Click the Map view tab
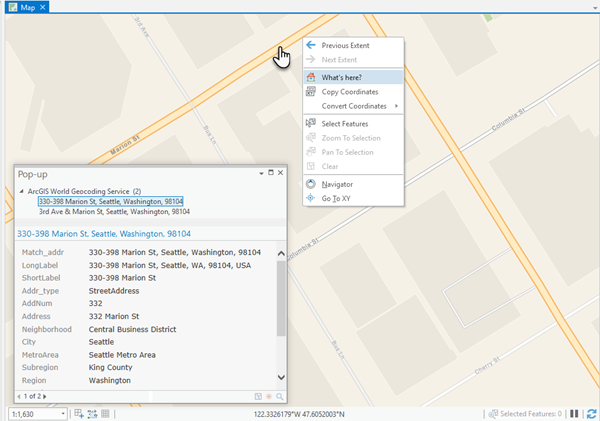600x421 pixels. 27,8
